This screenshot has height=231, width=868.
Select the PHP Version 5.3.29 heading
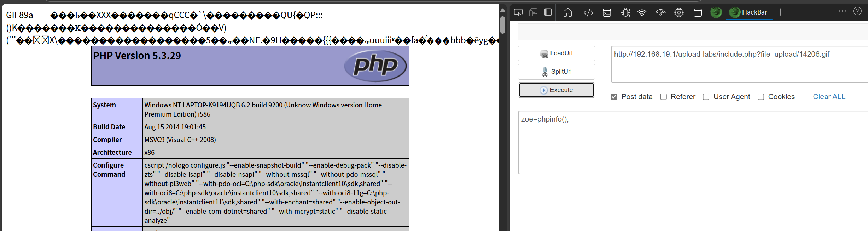tap(137, 56)
